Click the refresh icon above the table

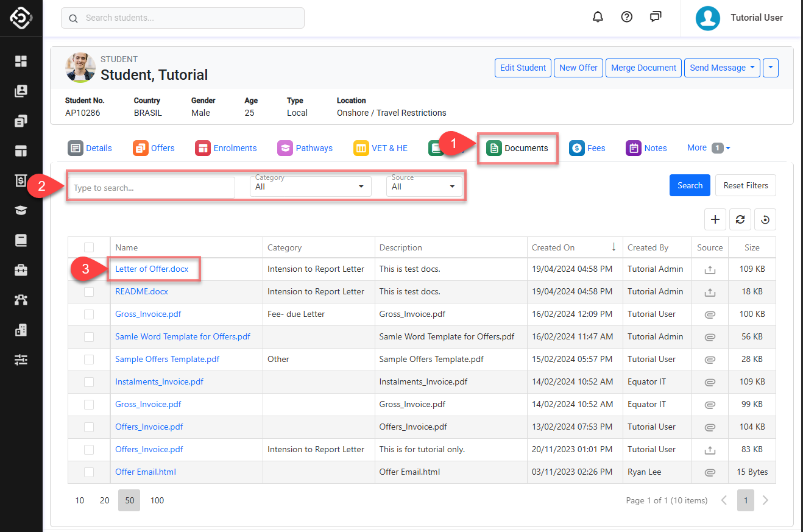tap(740, 219)
